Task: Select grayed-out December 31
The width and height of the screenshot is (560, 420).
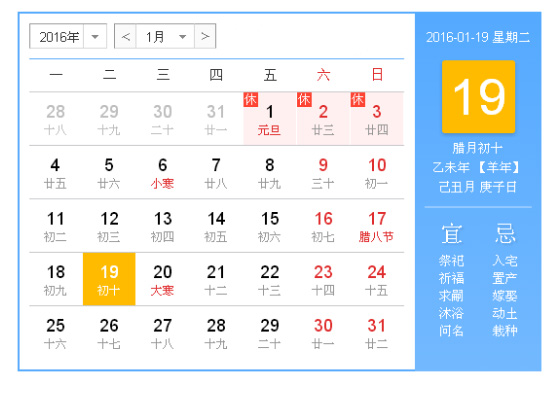Action: 216,119
